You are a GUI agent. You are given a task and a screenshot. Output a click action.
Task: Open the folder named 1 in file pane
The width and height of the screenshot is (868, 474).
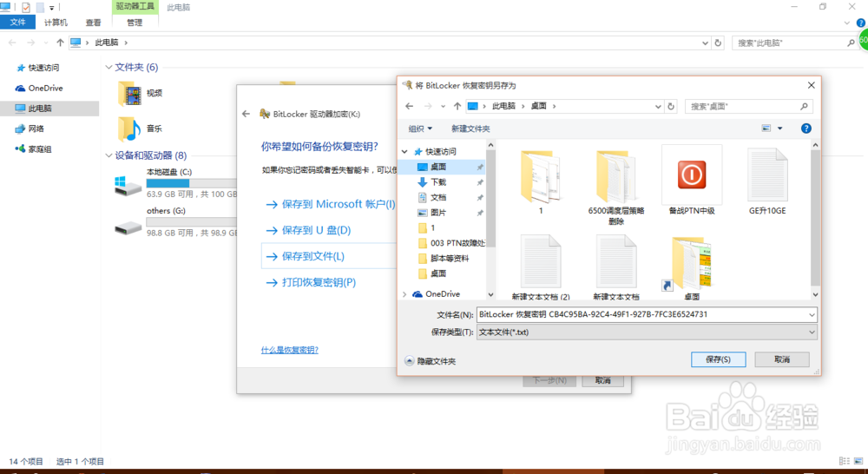tap(541, 181)
